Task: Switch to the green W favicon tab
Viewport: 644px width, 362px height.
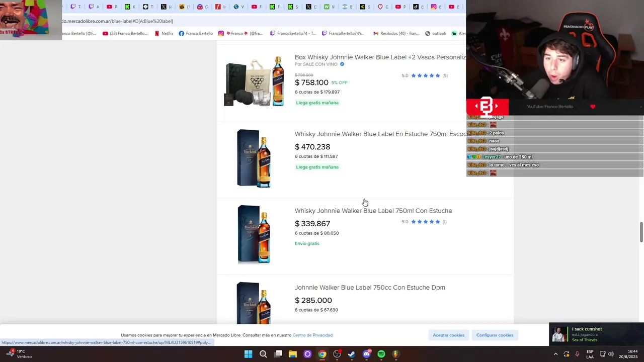Action: coord(329,7)
